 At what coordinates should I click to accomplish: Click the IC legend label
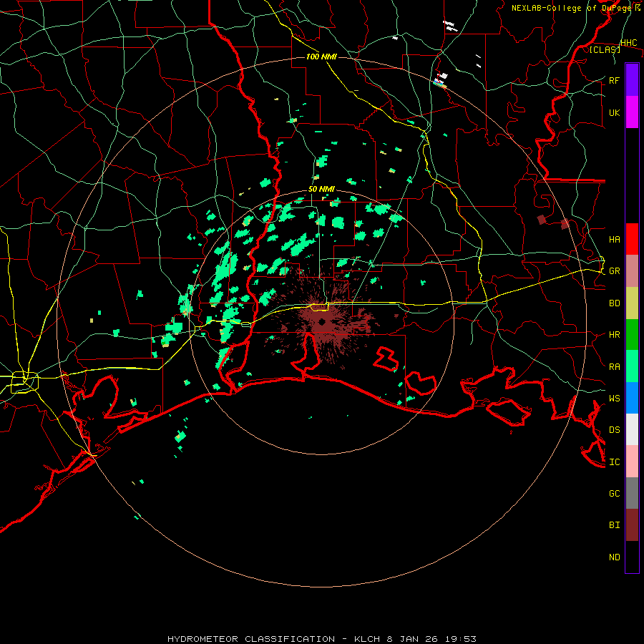pos(614,462)
